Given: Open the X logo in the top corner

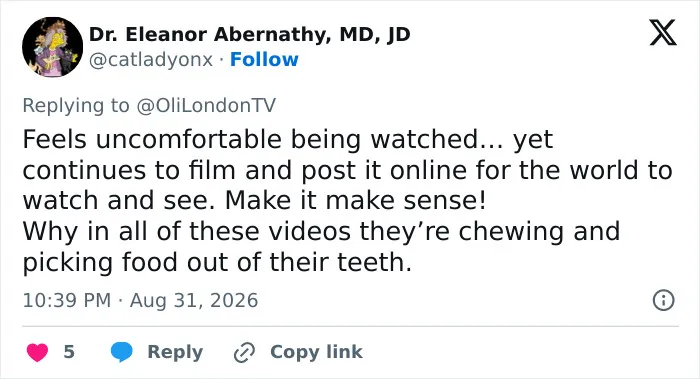Looking at the screenshot, I should pyautogui.click(x=663, y=33).
